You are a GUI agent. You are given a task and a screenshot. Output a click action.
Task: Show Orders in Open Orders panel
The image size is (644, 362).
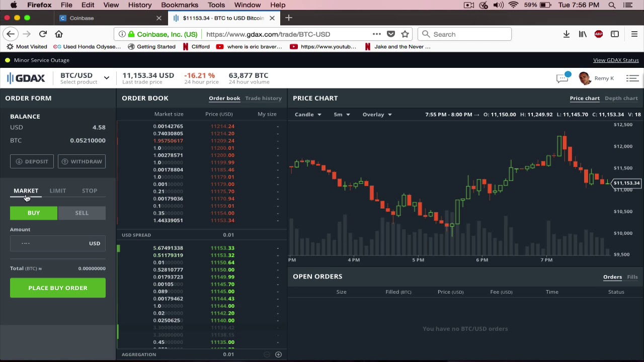[612, 277]
